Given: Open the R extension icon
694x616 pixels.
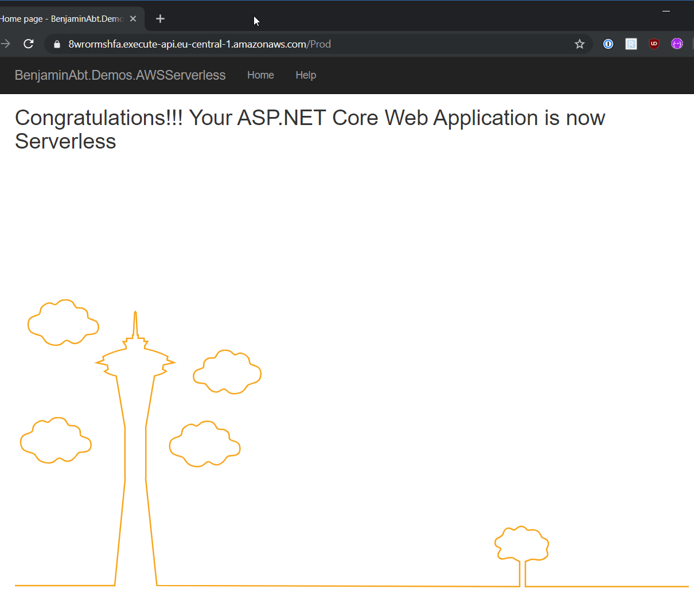Looking at the screenshot, I should point(631,44).
